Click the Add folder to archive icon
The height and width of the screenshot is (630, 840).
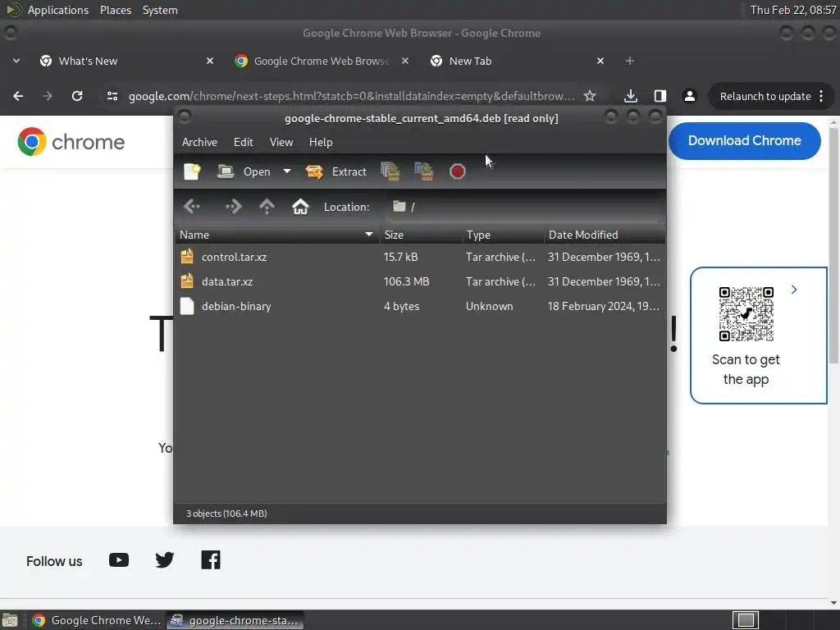[x=424, y=171]
